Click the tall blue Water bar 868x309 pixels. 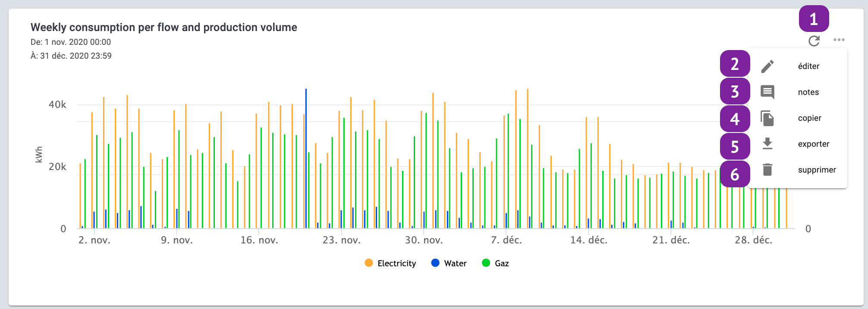click(x=306, y=160)
